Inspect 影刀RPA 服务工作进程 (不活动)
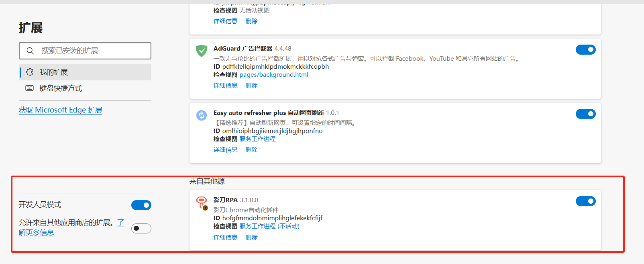Screen dimensions: 644x264 tap(269, 226)
